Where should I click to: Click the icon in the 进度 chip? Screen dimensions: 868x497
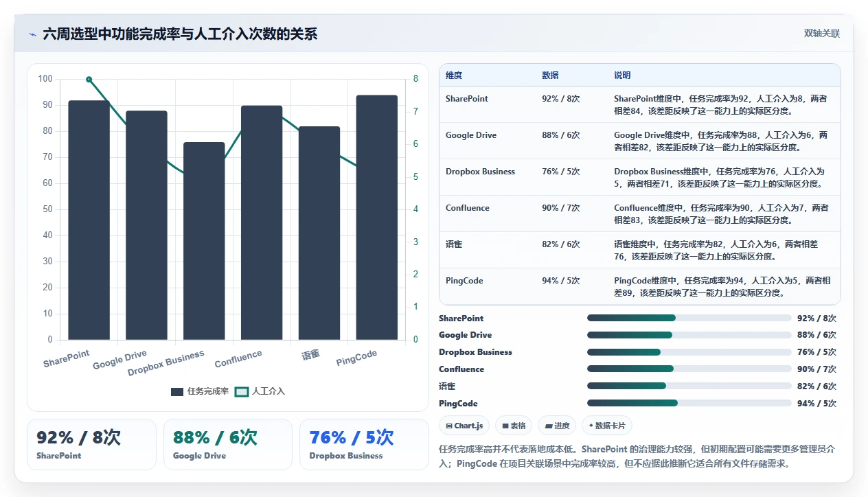(x=548, y=426)
